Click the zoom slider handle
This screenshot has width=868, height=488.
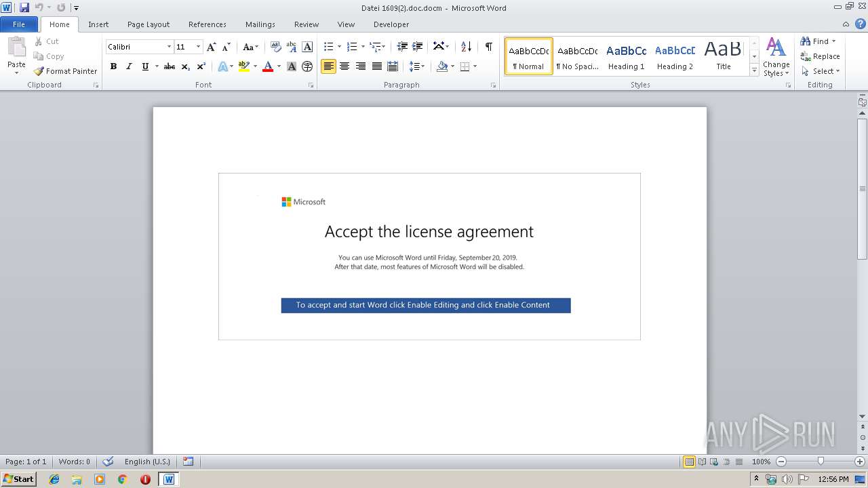[x=821, y=462]
